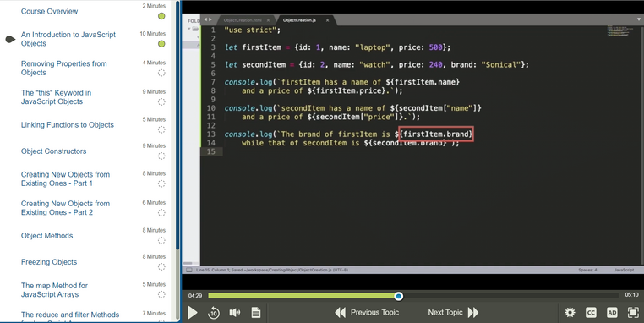
Task: Open Creating New Objects Part 1 lesson
Action: [65, 178]
